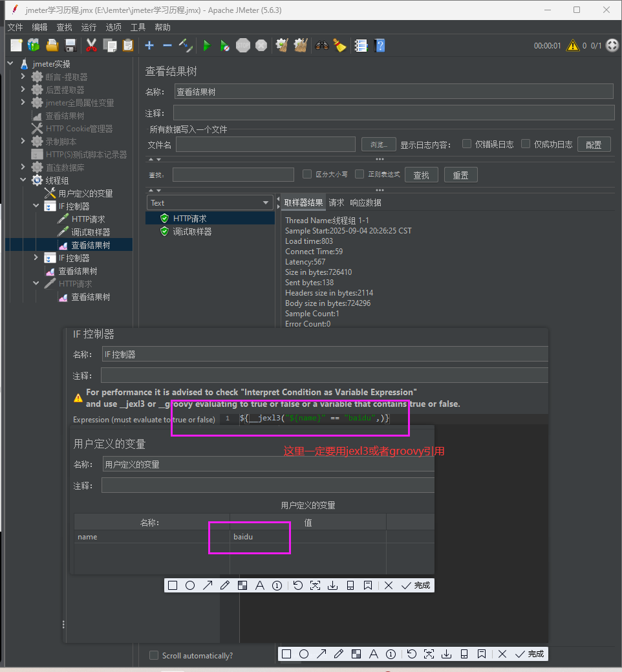This screenshot has width=622, height=672.
Task: Open the 文件 menu
Action: coord(15,27)
